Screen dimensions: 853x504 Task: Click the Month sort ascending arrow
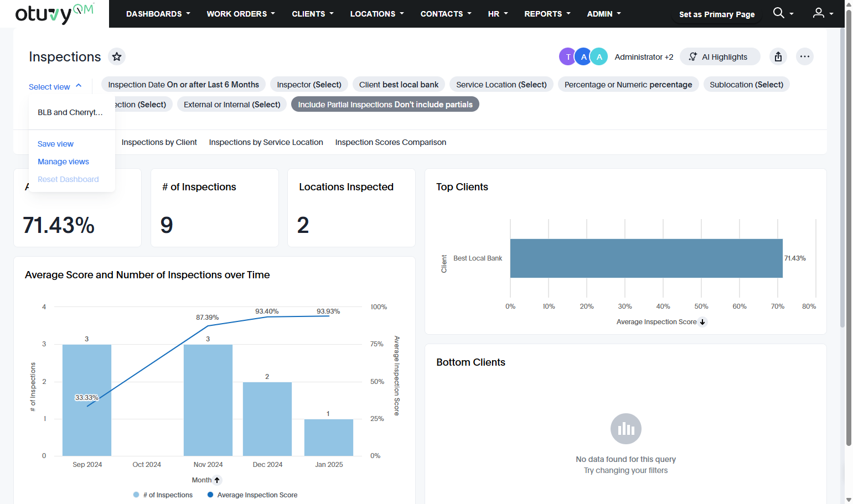point(217,480)
